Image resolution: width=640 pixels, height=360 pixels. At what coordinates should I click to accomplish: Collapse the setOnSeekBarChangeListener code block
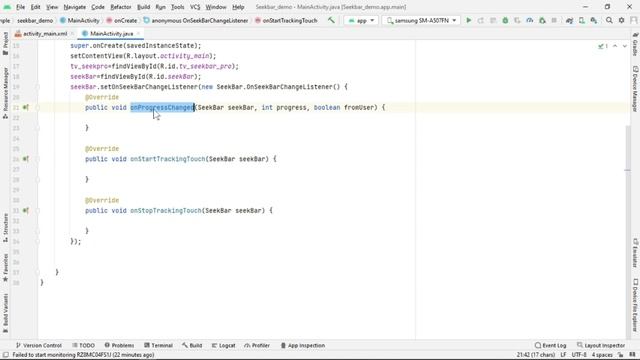point(37,87)
